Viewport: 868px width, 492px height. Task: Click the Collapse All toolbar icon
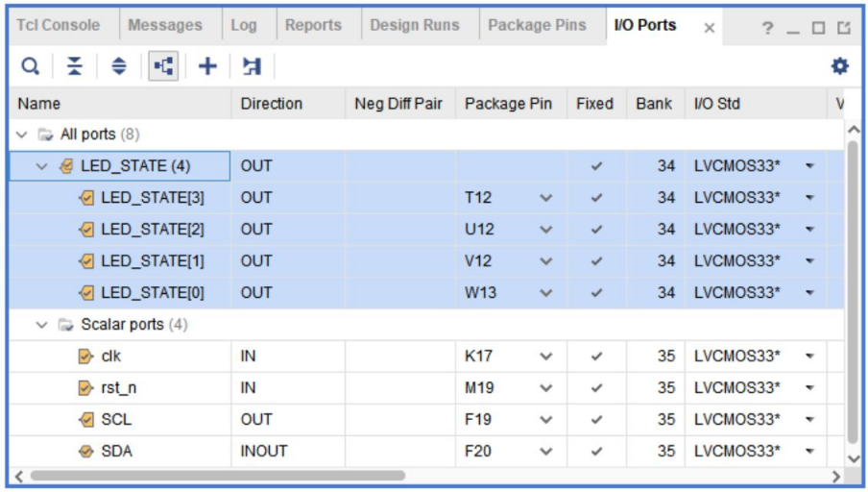tap(75, 66)
